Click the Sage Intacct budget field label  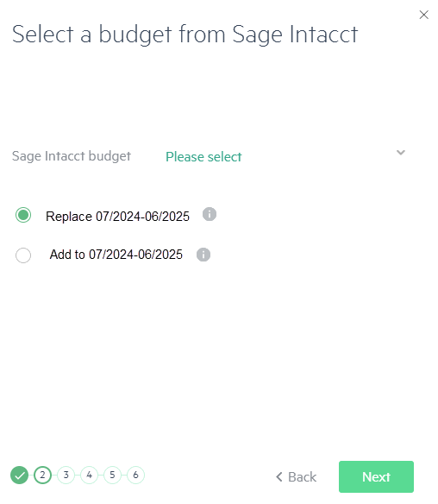[x=72, y=156]
